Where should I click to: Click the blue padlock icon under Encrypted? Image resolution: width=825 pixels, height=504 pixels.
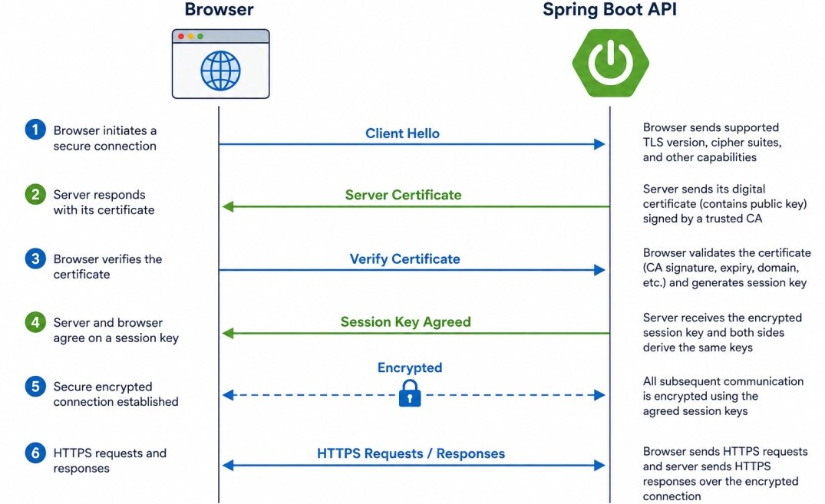coord(410,393)
